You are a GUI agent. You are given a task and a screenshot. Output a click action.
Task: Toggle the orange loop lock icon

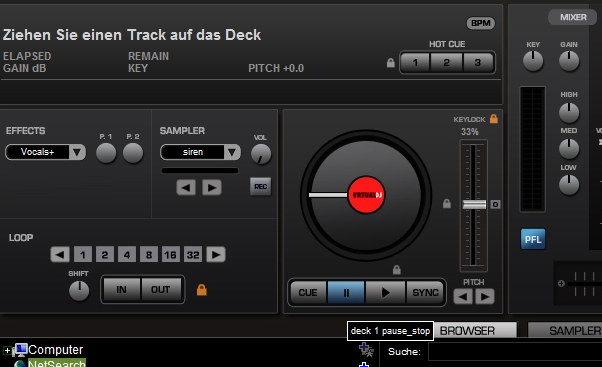click(x=202, y=290)
